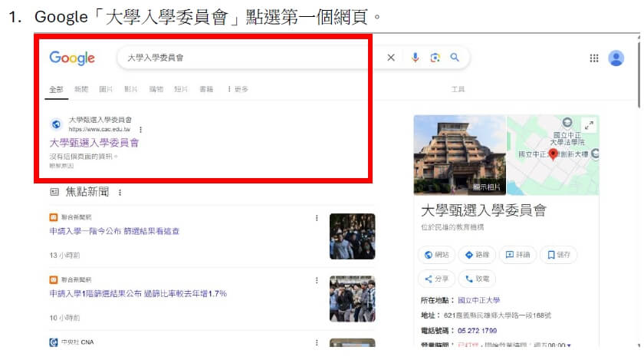This screenshot has height=360, width=644.
Task: Clear the search box with X icon
Action: [391, 58]
